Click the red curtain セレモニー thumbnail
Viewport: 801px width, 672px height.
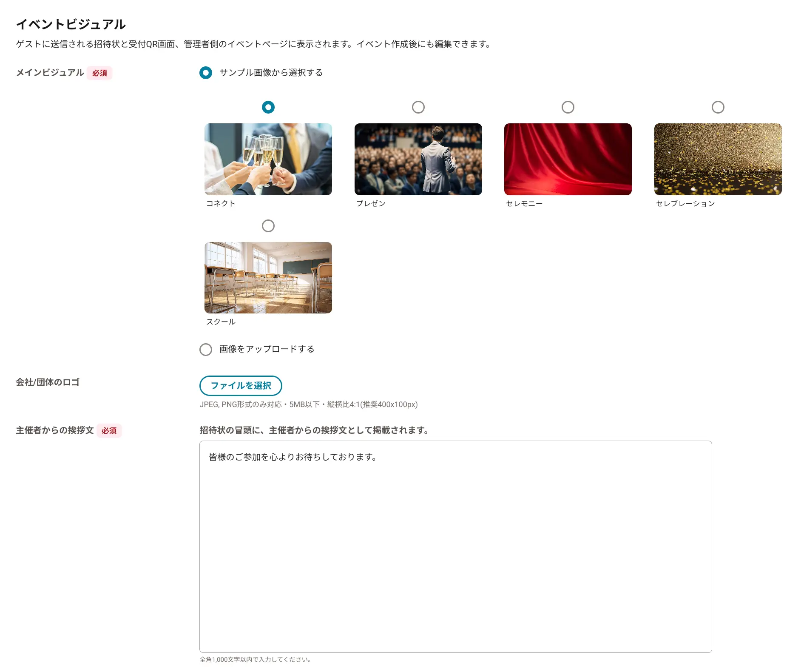[568, 159]
